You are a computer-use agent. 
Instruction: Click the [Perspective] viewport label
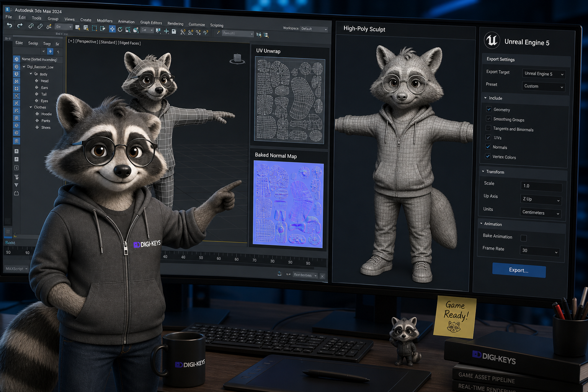[87, 41]
